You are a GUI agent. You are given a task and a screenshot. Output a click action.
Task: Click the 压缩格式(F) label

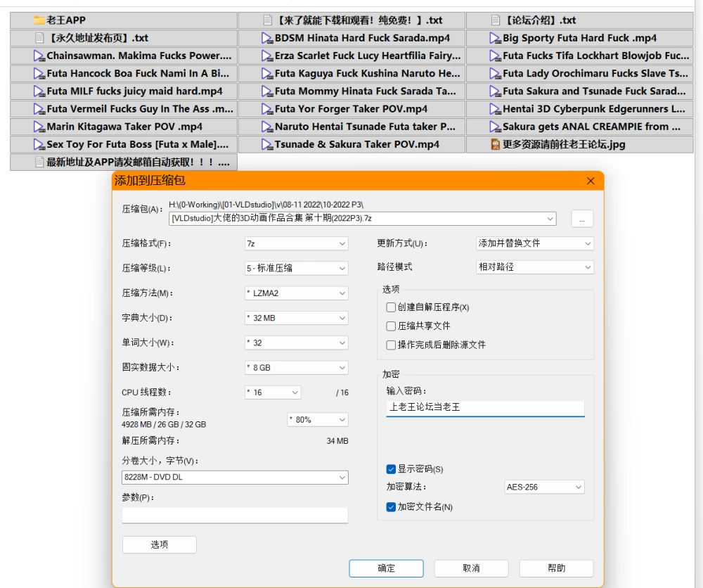point(146,243)
